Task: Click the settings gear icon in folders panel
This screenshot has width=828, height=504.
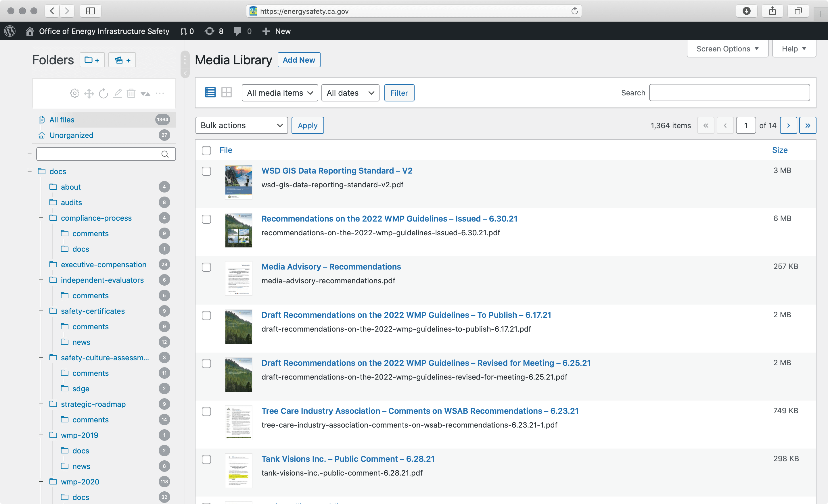Action: 74,93
